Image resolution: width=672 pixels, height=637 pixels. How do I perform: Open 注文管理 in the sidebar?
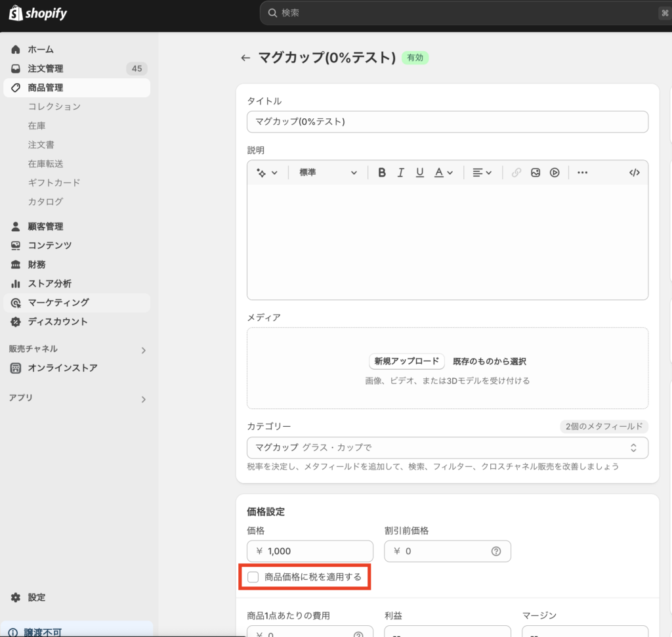pos(45,68)
